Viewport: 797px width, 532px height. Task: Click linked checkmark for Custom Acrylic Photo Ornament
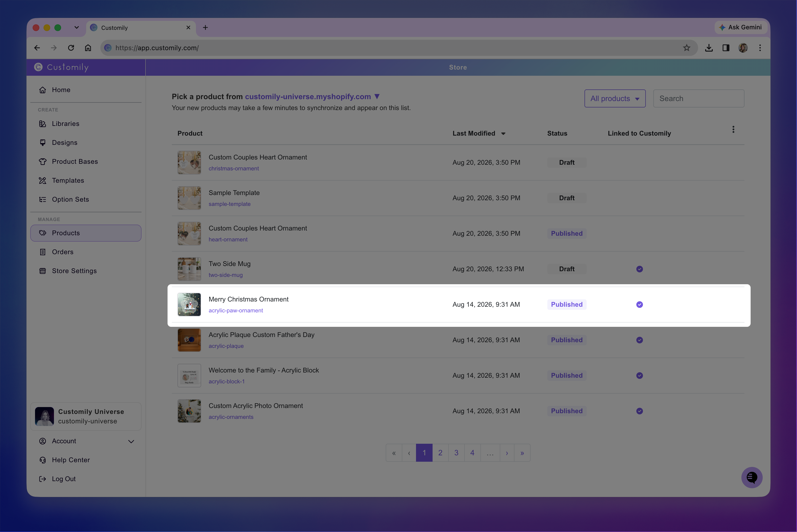pyautogui.click(x=640, y=411)
